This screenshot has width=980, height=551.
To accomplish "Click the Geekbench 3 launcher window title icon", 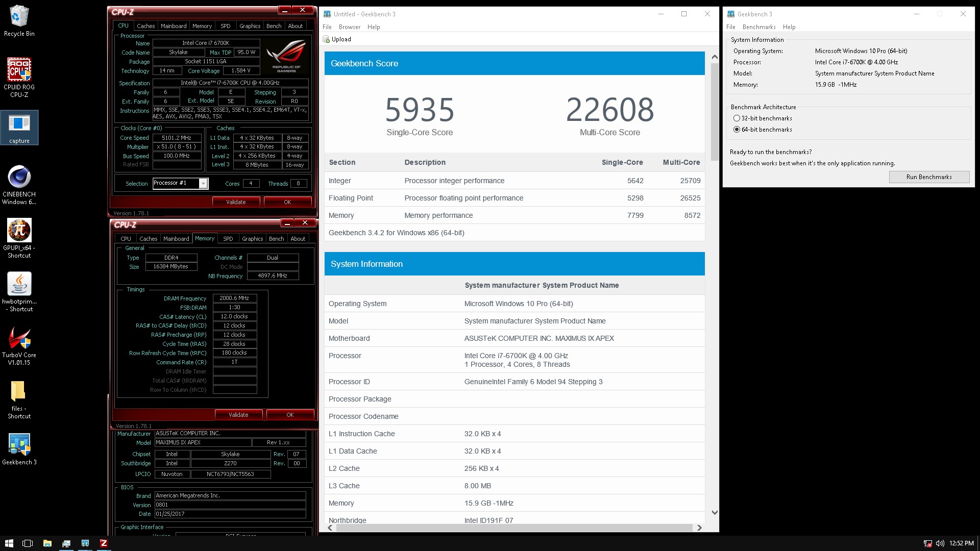I will click(x=731, y=14).
